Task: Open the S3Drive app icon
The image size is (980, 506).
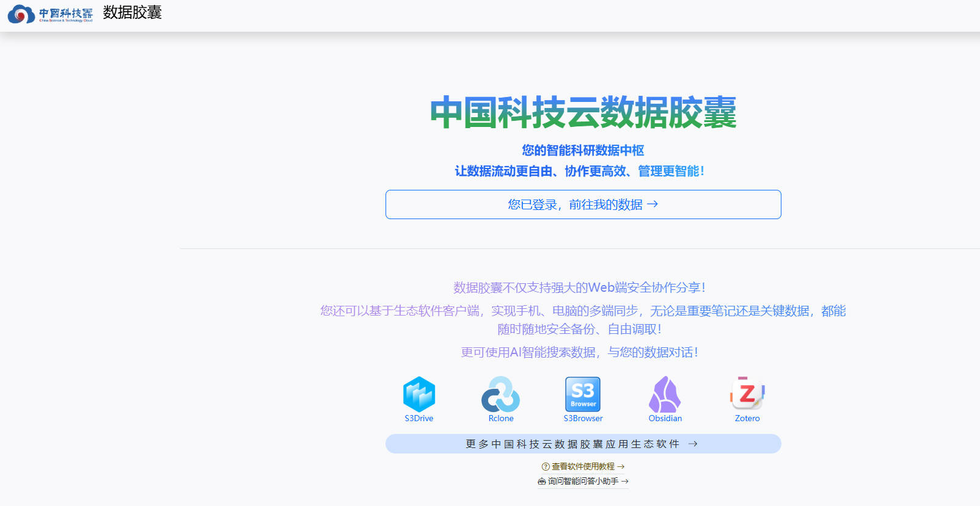Action: [x=419, y=394]
